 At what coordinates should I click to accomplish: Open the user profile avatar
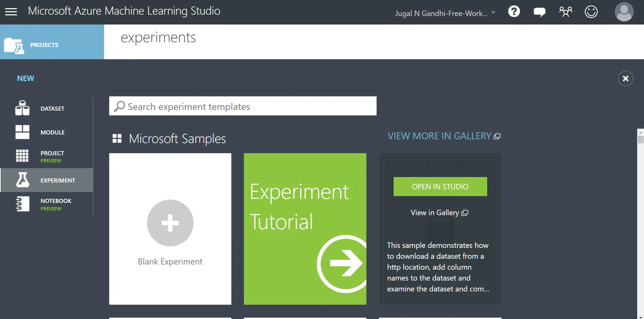pyautogui.click(x=624, y=12)
